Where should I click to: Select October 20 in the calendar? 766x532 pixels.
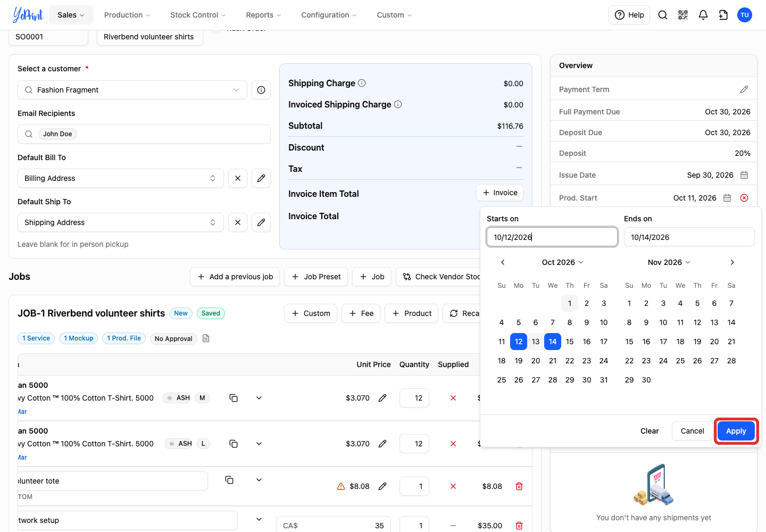click(x=536, y=361)
